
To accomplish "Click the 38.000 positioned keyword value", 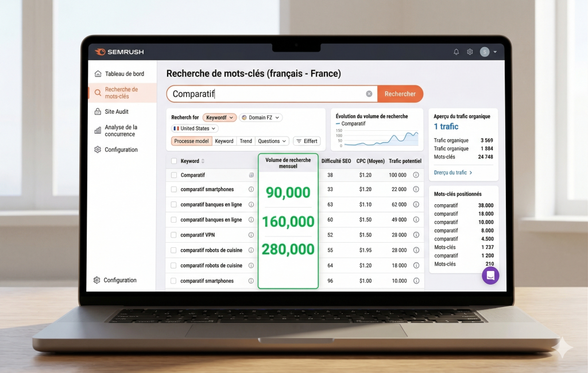I will coord(486,205).
